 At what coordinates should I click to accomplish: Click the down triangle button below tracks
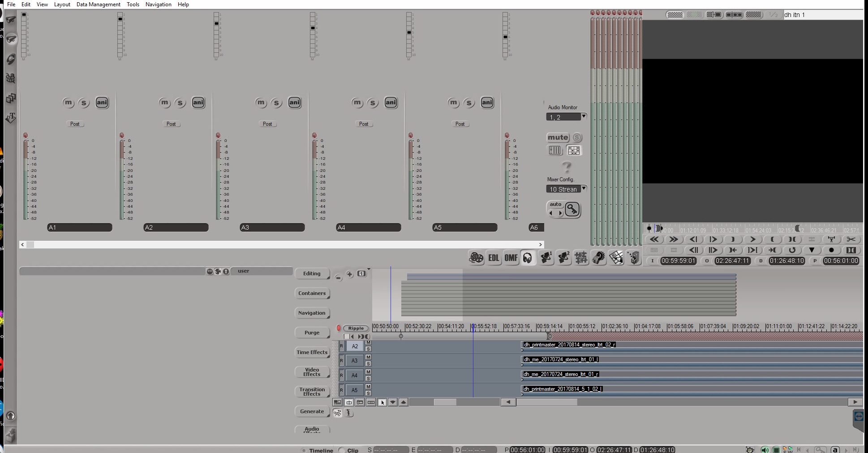393,402
